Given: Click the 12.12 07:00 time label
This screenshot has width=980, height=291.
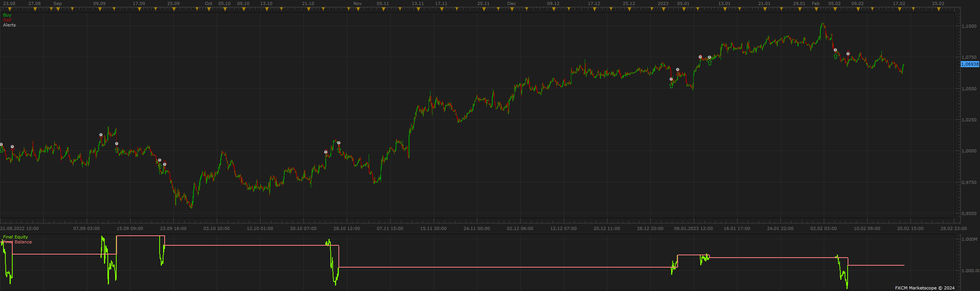Looking at the screenshot, I should [563, 228].
